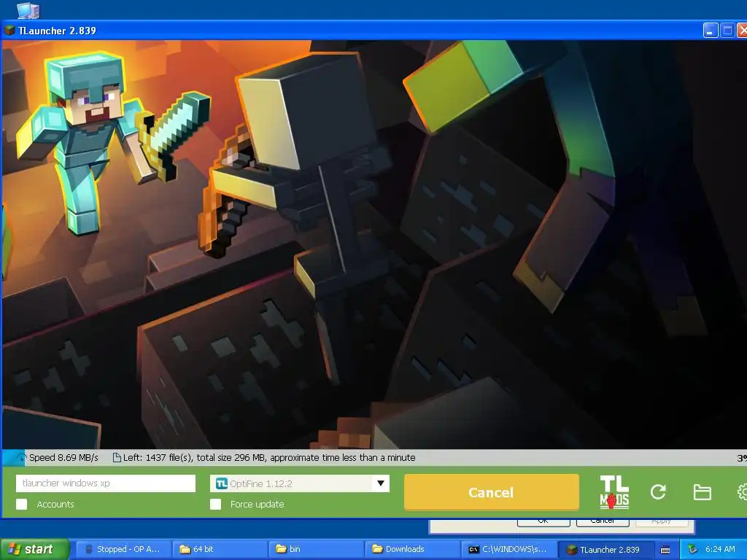Minimize the TLauncher window
Viewport: 747px width, 560px height.
coord(711,31)
